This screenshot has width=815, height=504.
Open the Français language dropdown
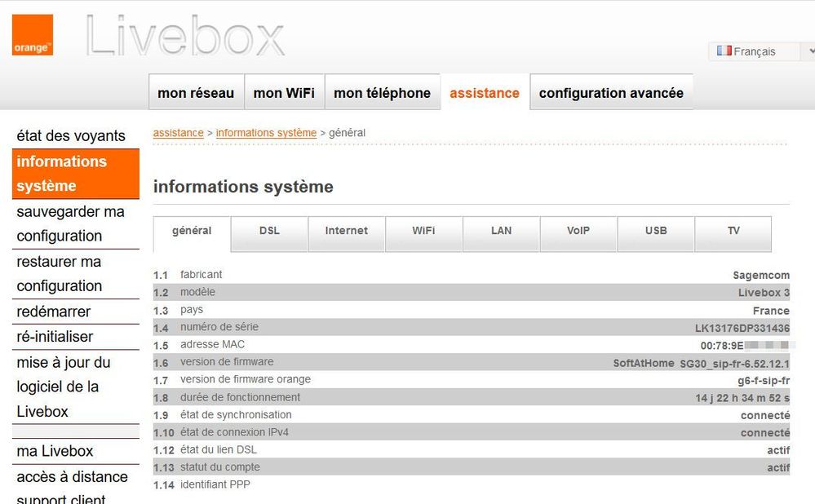(761, 51)
